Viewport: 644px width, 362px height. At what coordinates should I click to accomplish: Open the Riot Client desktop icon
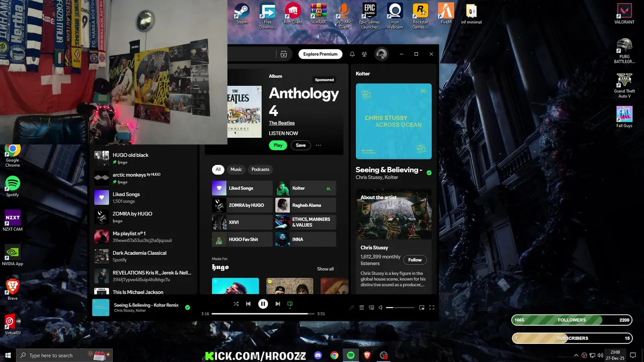(293, 14)
